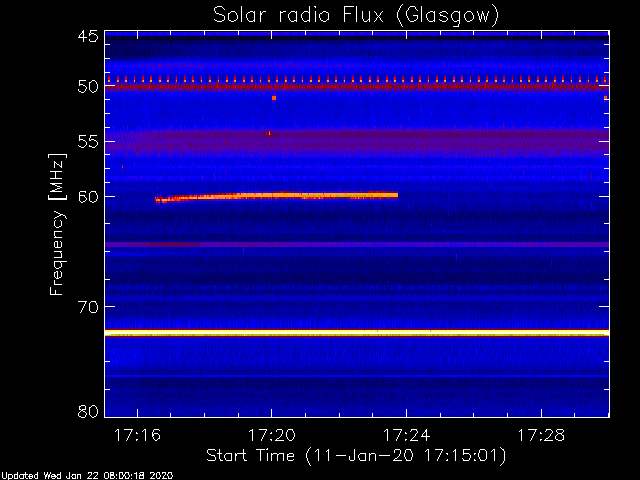Select the 17:16 time tick label
This screenshot has width=640, height=480.
point(138,435)
